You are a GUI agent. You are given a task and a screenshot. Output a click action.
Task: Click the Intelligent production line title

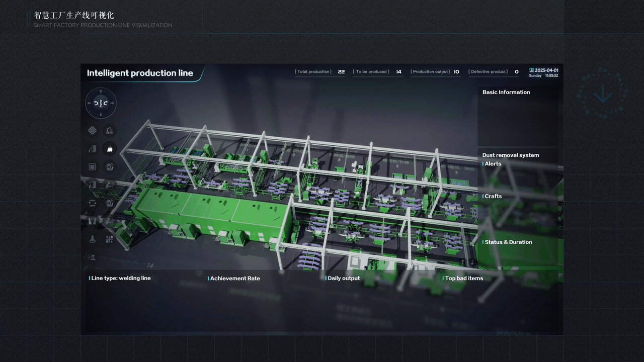(x=140, y=73)
